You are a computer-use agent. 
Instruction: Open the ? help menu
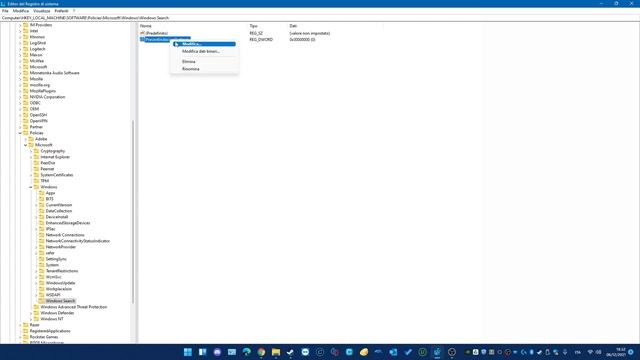(x=74, y=11)
